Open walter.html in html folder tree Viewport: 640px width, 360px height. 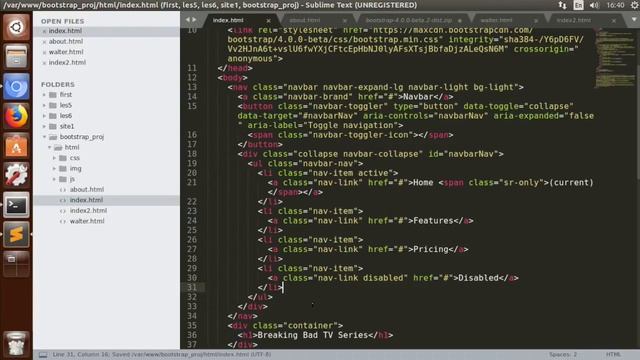87,221
